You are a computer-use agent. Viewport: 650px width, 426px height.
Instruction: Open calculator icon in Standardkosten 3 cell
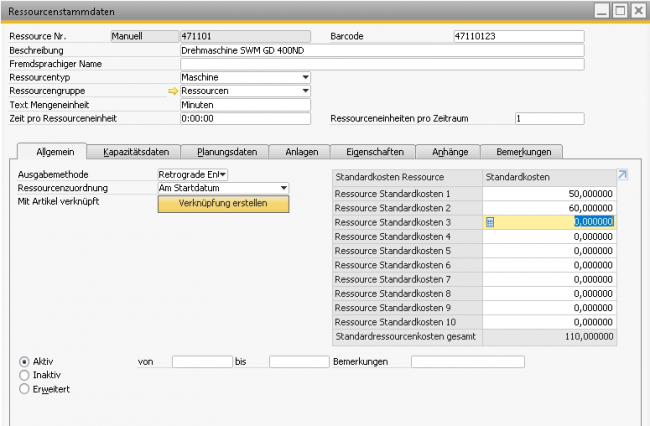490,222
